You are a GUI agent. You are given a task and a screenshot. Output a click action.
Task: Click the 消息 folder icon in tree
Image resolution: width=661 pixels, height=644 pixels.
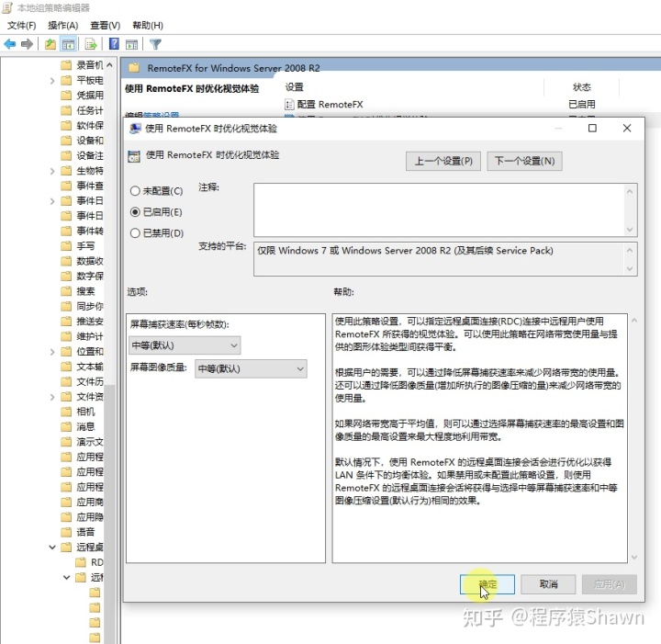tap(66, 427)
